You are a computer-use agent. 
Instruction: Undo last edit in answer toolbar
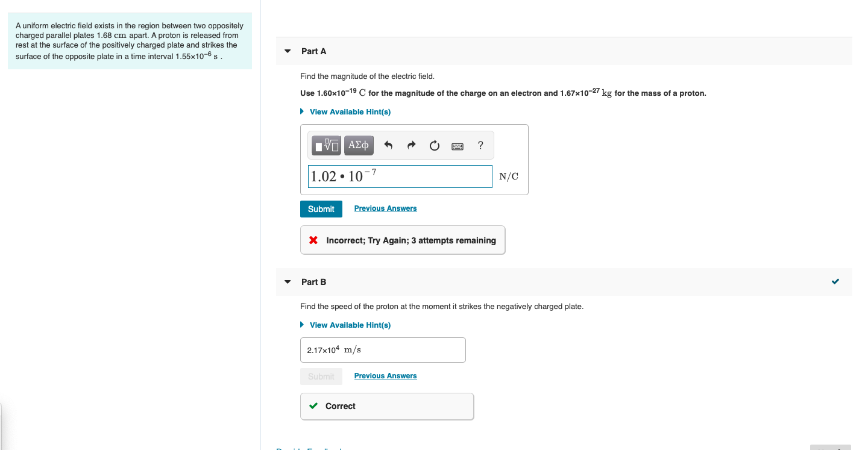click(x=388, y=145)
